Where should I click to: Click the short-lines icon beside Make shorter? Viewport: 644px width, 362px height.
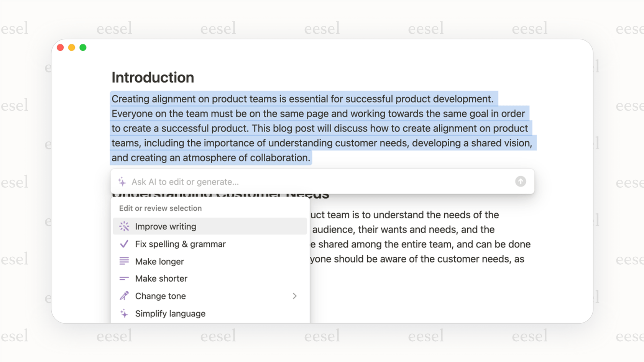tap(124, 278)
